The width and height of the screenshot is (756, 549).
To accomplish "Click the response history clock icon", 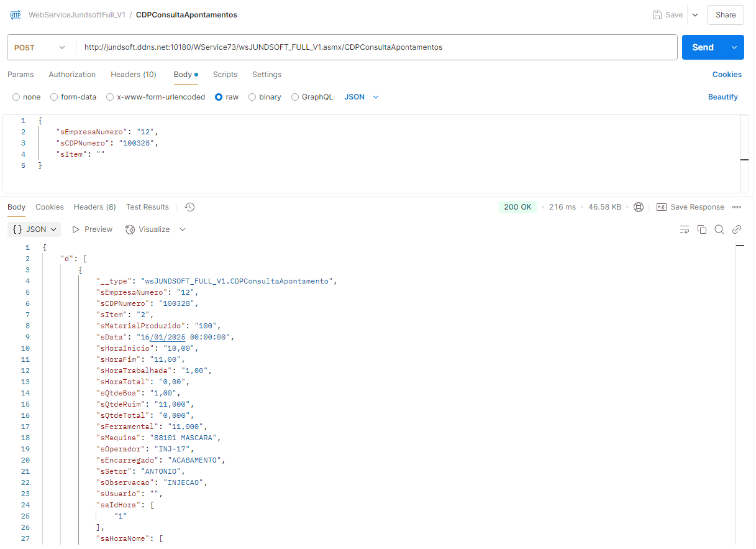I will click(x=190, y=207).
